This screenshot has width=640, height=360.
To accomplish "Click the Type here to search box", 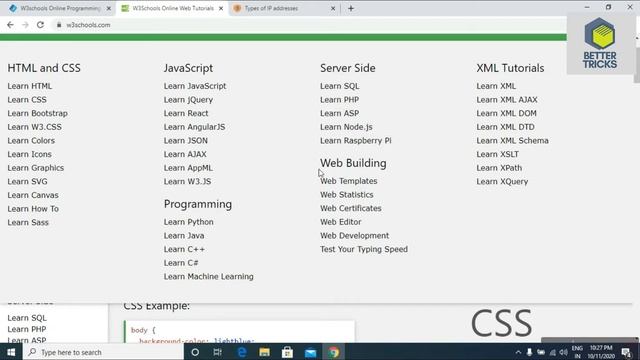I will pos(103,352).
